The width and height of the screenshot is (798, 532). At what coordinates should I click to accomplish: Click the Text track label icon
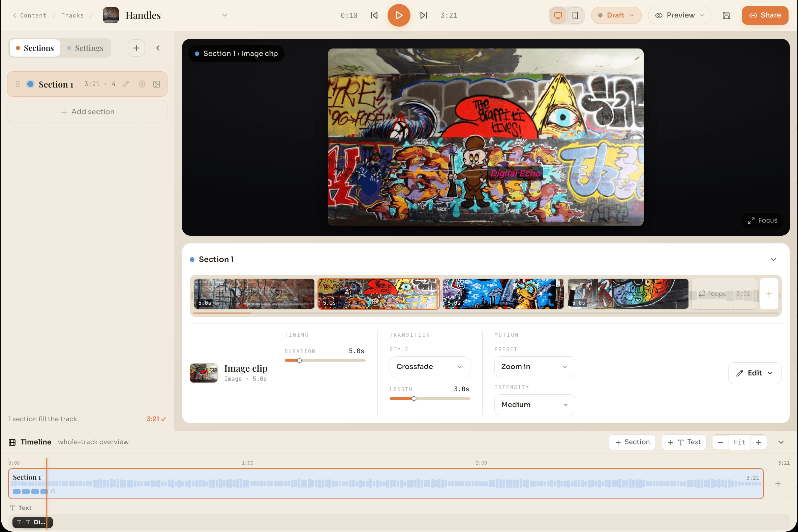(x=12, y=507)
